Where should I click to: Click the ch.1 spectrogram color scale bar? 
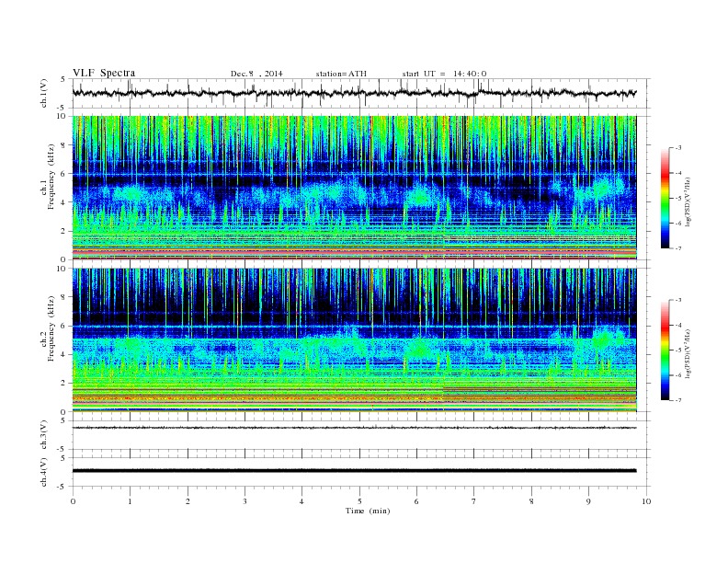[665, 198]
